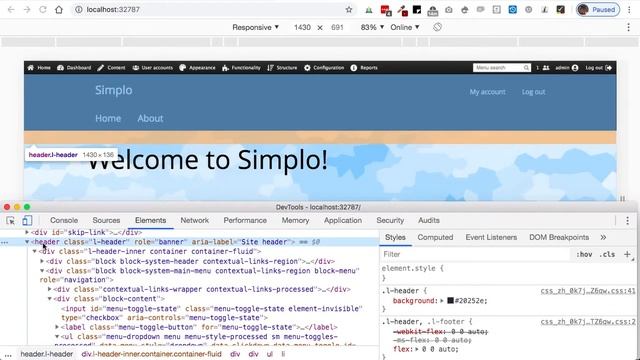Viewport: 640px width, 360px height.
Task: Switch to the Memory tab
Action: tap(295, 220)
